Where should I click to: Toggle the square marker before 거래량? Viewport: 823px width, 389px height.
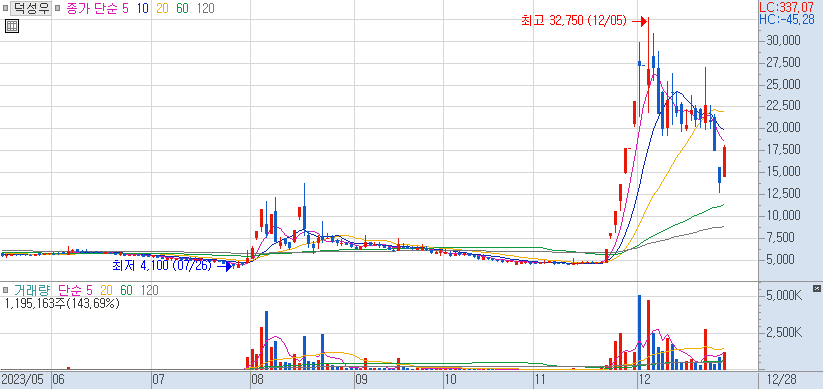(x=5, y=290)
